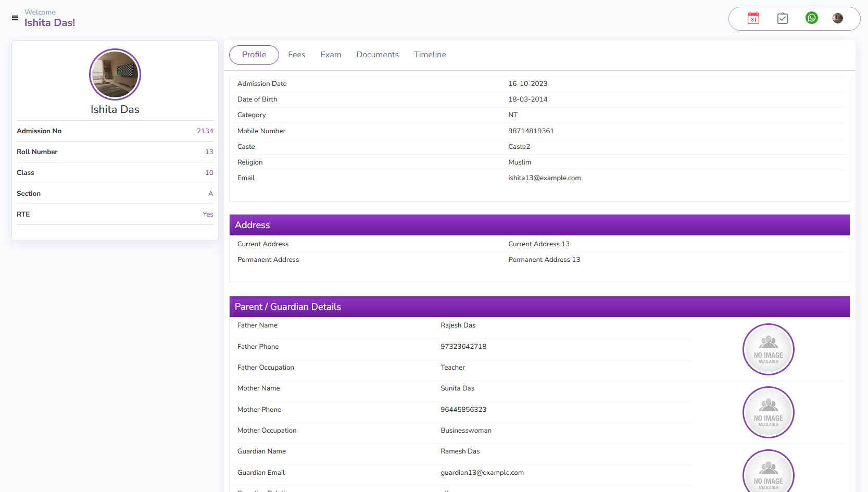The image size is (868, 492).
Task: Open the Documents tab
Action: tap(378, 55)
